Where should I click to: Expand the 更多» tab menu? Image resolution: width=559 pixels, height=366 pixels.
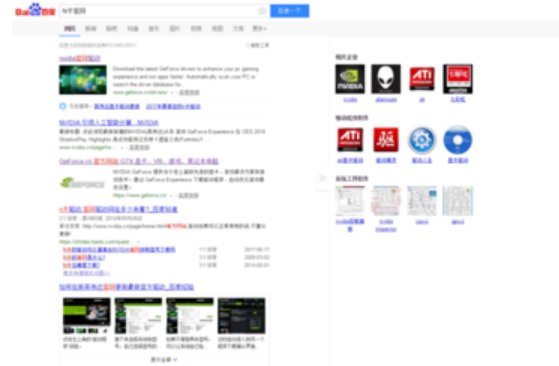click(x=260, y=29)
